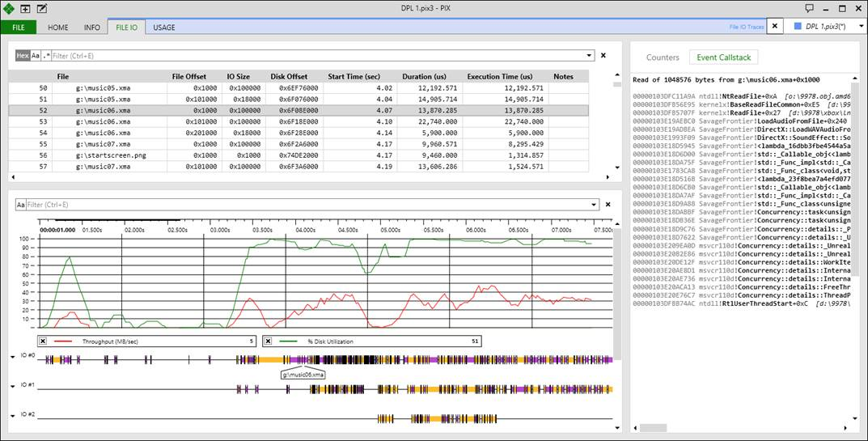Open the feedback speech bubble icon

(x=809, y=8)
